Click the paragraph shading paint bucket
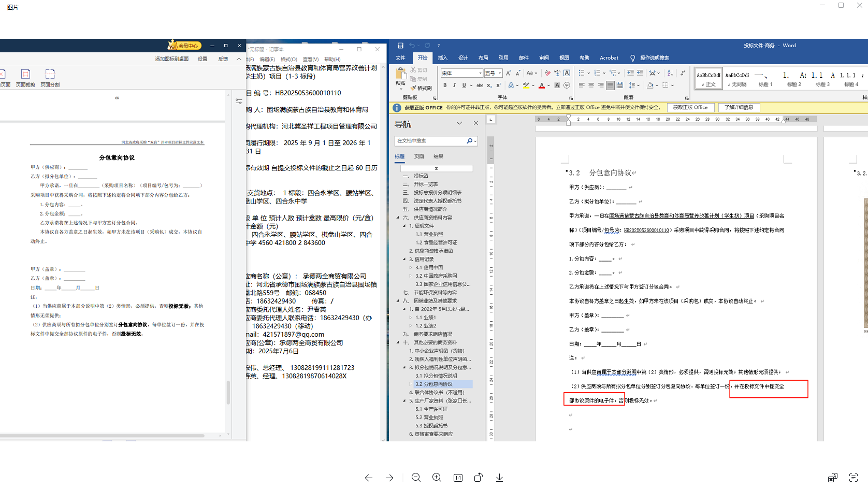The width and height of the screenshot is (868, 489). pyautogui.click(x=650, y=85)
